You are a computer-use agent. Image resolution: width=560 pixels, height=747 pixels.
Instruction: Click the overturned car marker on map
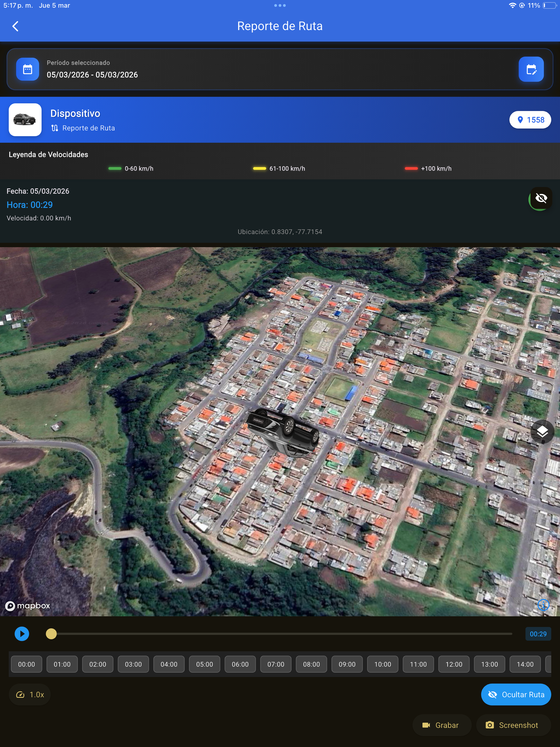coord(283,433)
